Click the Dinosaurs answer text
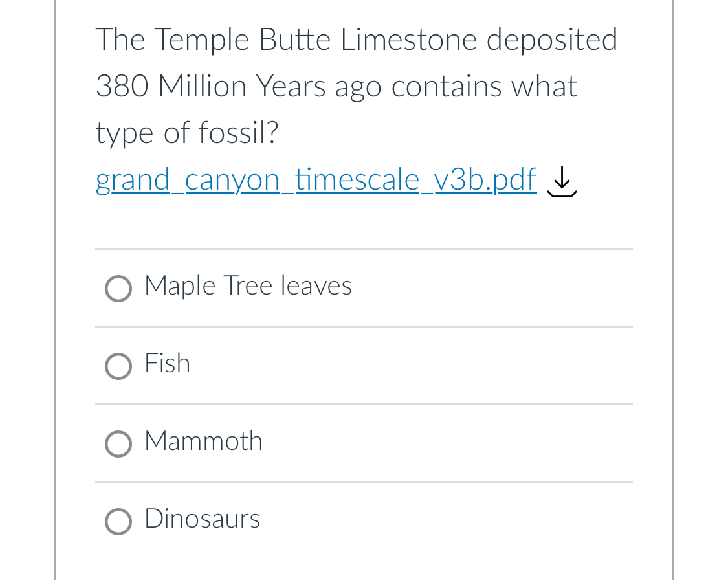Viewport: 728px width, 580px height. click(x=202, y=519)
